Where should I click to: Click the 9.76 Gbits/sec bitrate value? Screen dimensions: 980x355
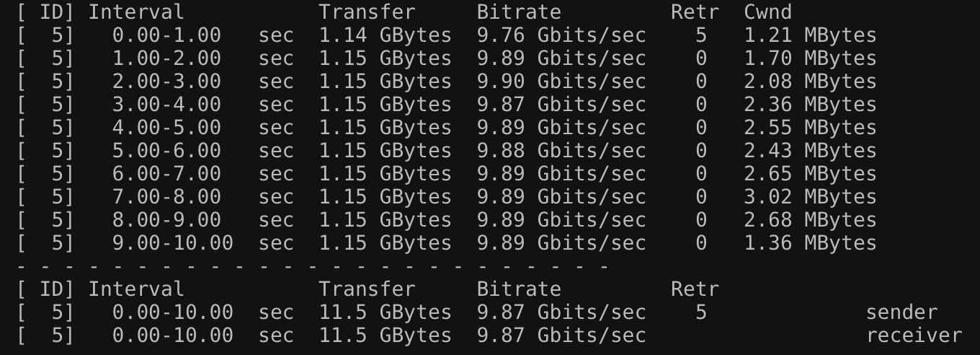coord(561,35)
